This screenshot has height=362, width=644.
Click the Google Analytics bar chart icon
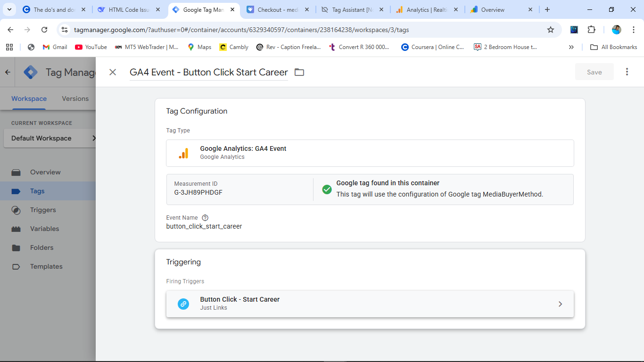(x=183, y=153)
